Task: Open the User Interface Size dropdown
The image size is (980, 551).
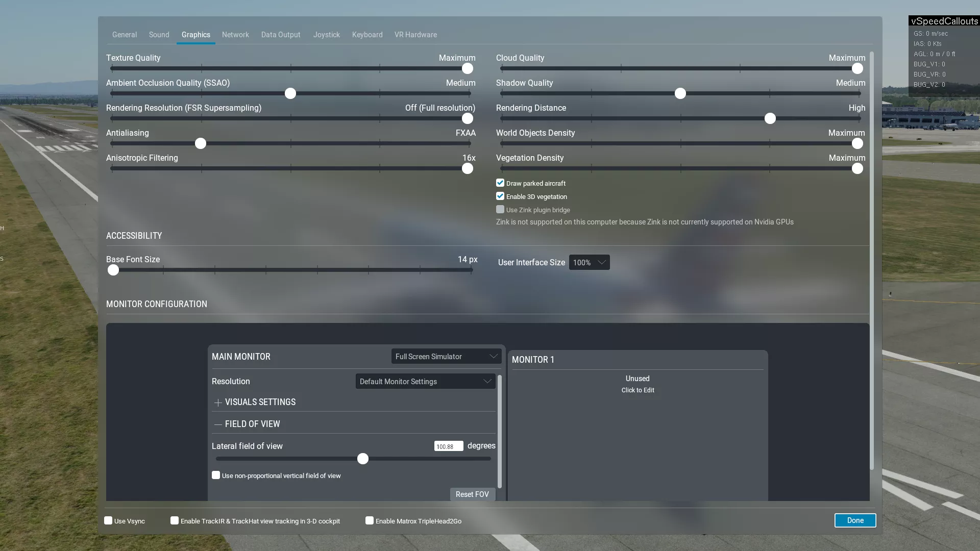Action: 589,262
